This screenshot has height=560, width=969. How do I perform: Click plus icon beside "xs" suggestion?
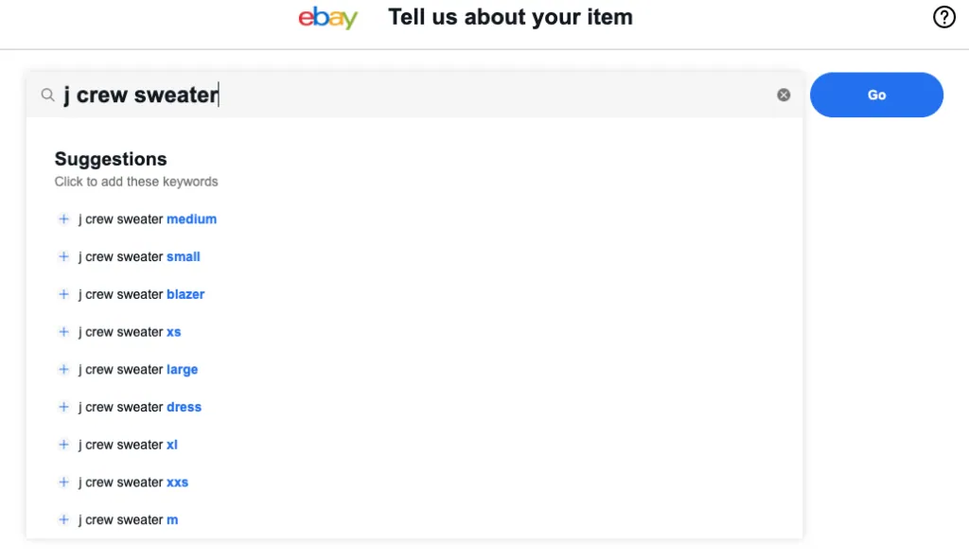coord(64,332)
